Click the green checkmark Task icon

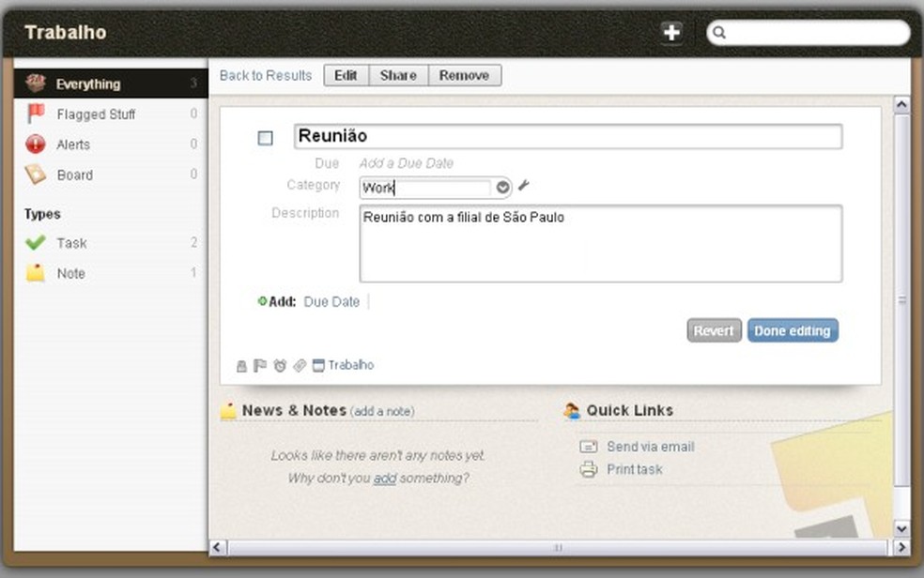coord(36,242)
